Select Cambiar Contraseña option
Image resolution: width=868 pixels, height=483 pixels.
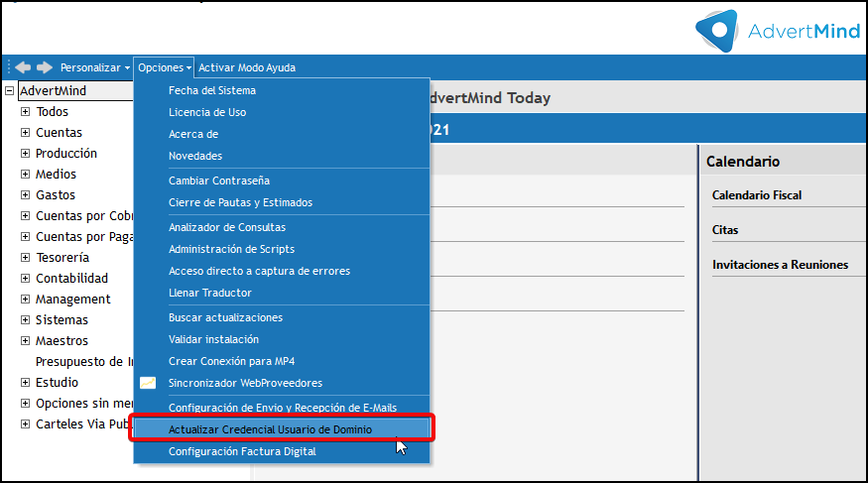coord(282,181)
